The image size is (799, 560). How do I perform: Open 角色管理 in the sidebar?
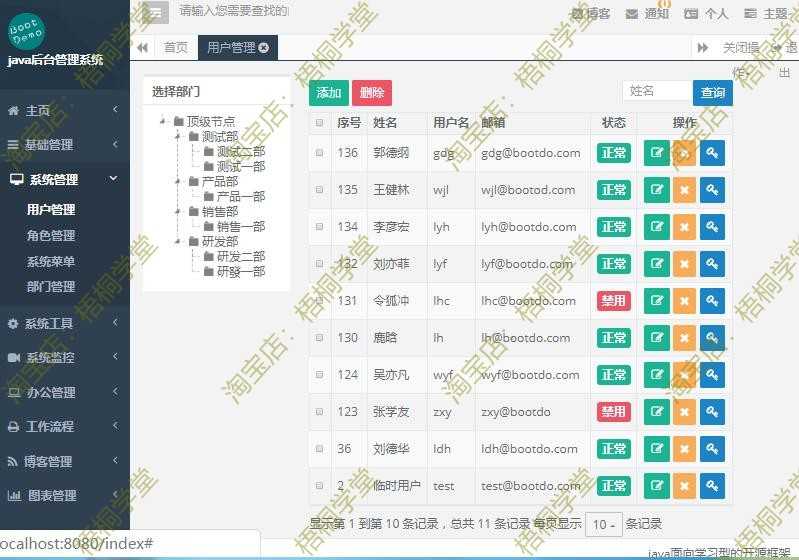(51, 236)
